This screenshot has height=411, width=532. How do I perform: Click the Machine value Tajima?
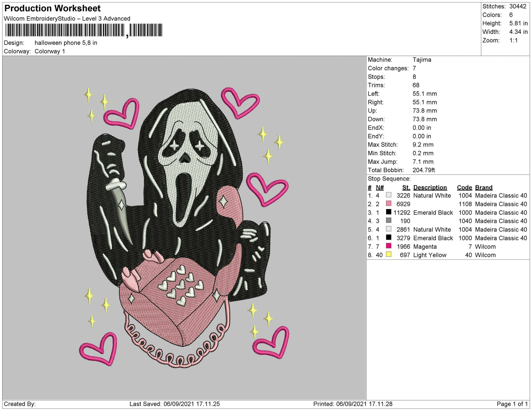click(x=422, y=60)
